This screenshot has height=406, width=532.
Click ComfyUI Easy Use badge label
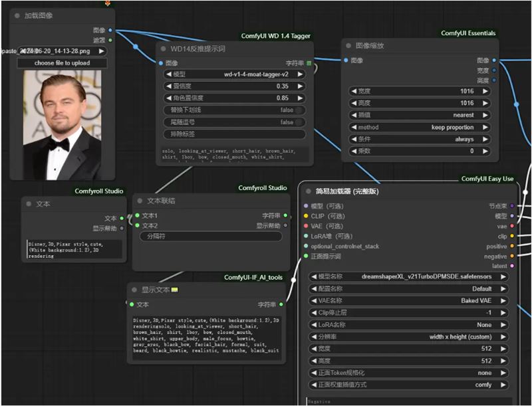coord(487,179)
